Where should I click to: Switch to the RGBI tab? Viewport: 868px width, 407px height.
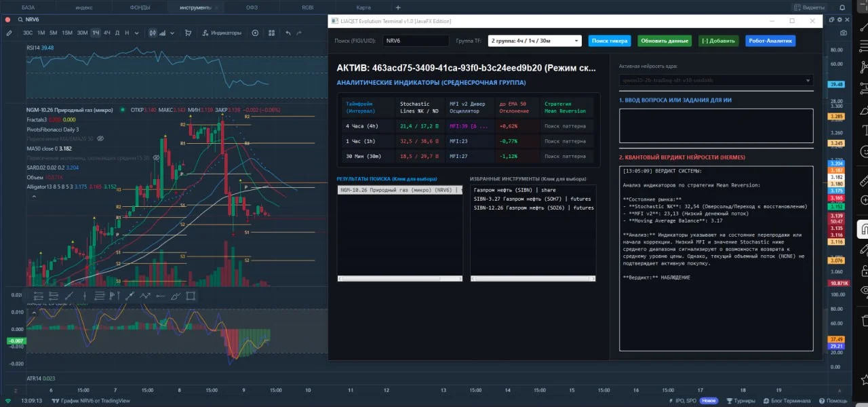click(x=307, y=7)
